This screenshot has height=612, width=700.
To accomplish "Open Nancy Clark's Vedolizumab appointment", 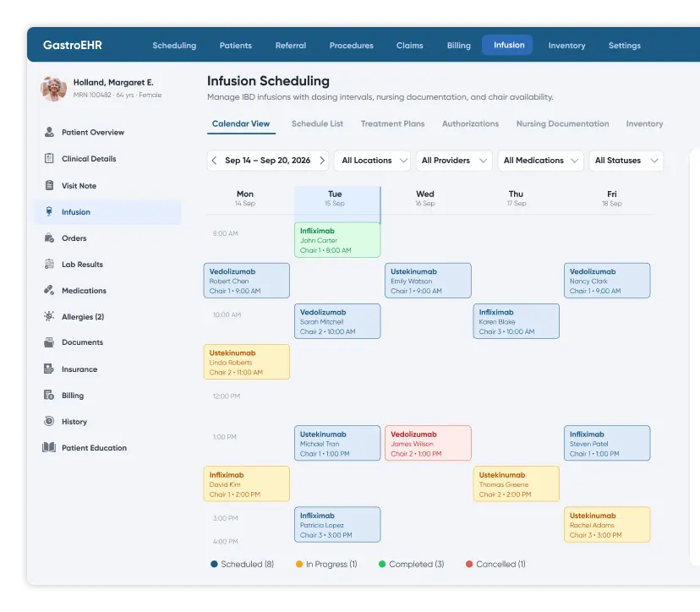I will (x=607, y=281).
